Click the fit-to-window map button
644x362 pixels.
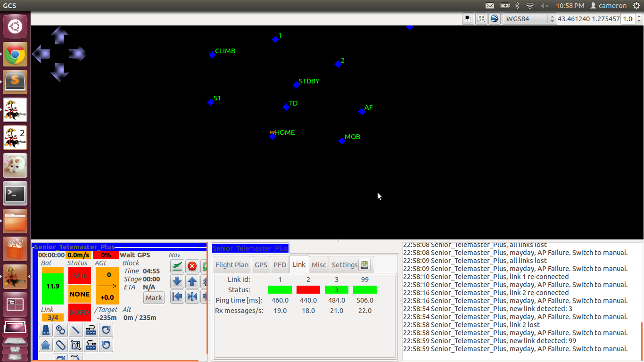pyautogui.click(x=481, y=19)
